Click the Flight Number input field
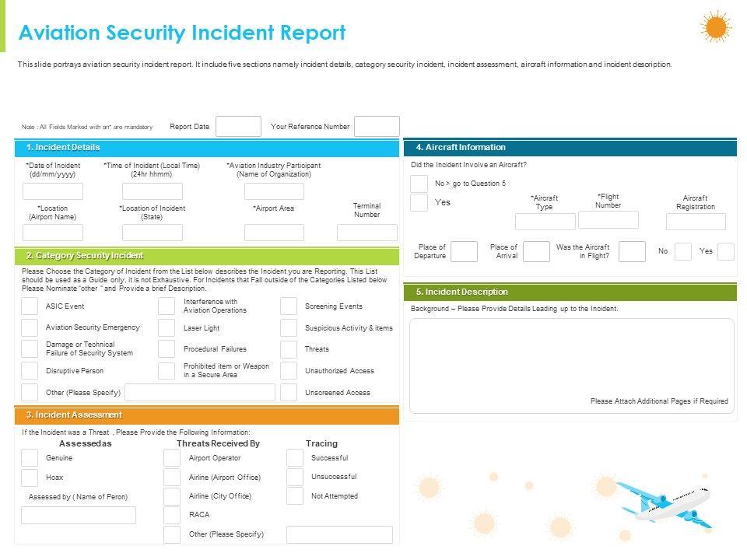The height and width of the screenshot is (560, 747). [x=608, y=219]
